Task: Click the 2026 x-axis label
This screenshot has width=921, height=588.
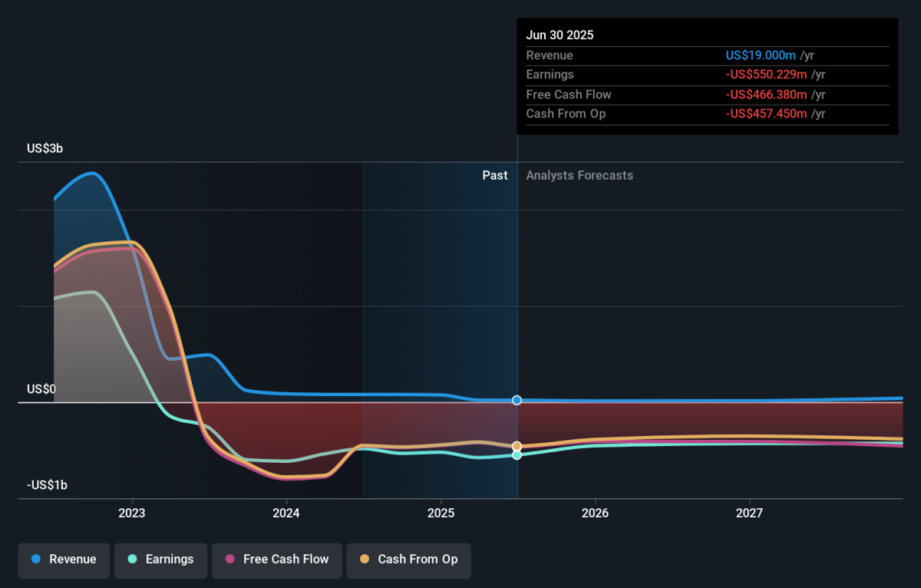Action: (x=595, y=513)
